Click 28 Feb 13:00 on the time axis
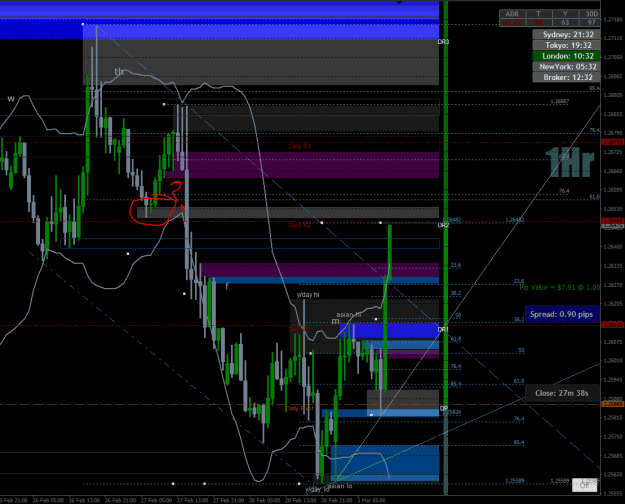Image resolution: width=625 pixels, height=504 pixels. [299, 500]
